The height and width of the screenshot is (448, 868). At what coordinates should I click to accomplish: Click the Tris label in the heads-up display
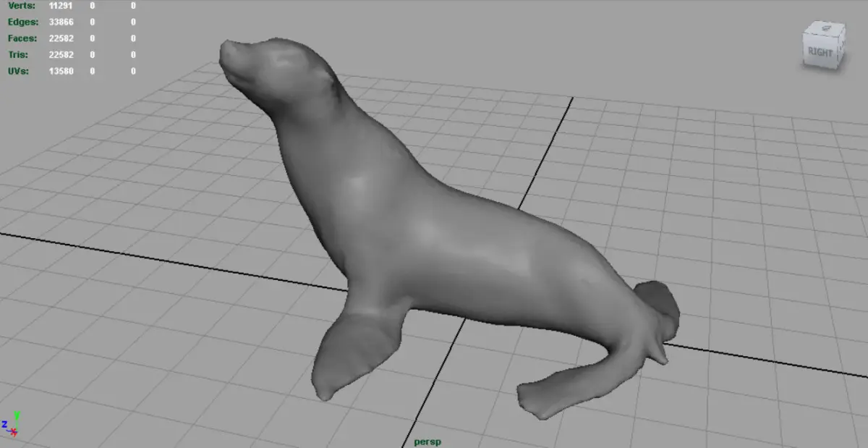click(x=18, y=55)
